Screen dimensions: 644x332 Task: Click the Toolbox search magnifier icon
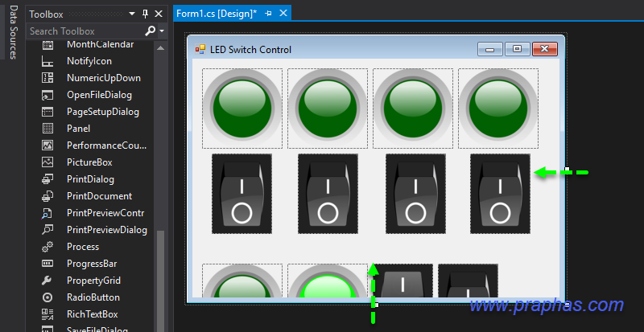coord(151,31)
